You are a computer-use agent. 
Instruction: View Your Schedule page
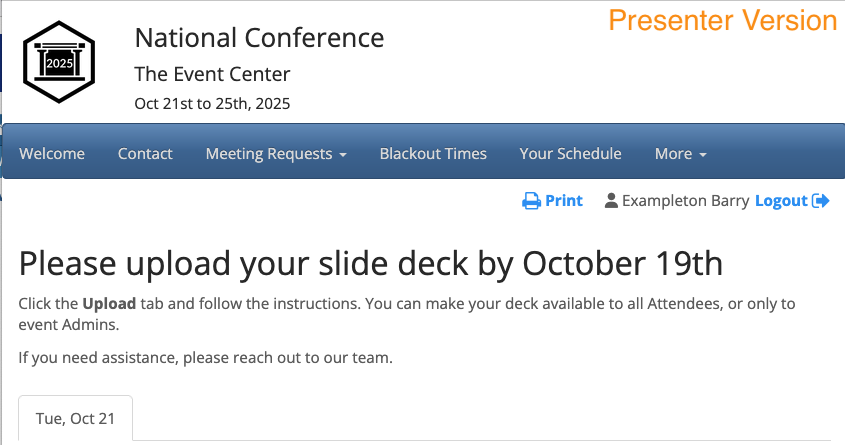click(570, 154)
